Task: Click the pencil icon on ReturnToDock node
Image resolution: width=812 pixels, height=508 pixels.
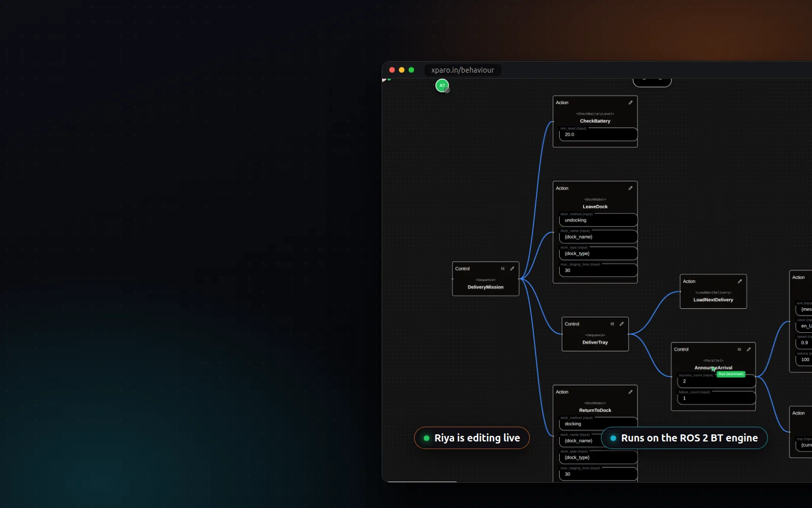Action: 630,392
